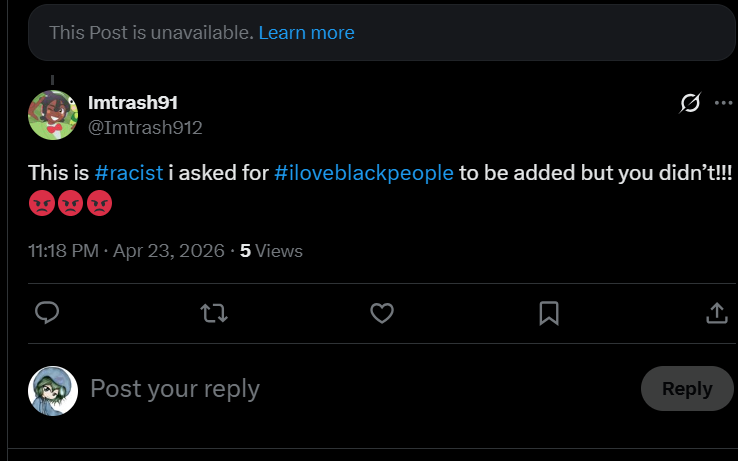Click your own green-haired avatar
Screen dimensions: 738x461
tap(53, 391)
